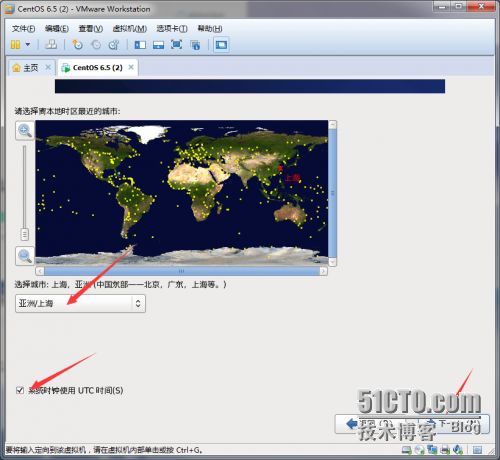Close the 主页 tab
Screen dimensions: 500x460
48,67
